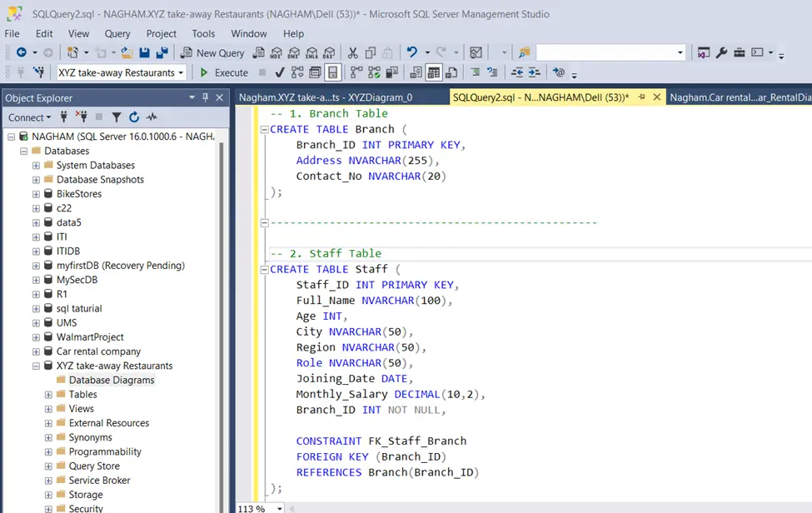Image resolution: width=812 pixels, height=513 pixels.
Task: Click the Properties wrench icon
Action: coord(721,52)
